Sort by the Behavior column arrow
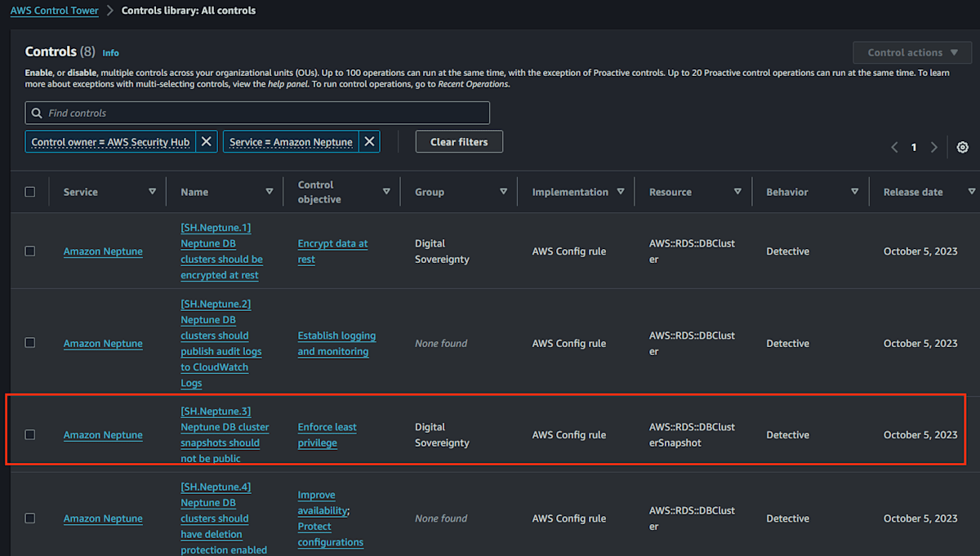The height and width of the screenshot is (556, 980). [x=855, y=192]
